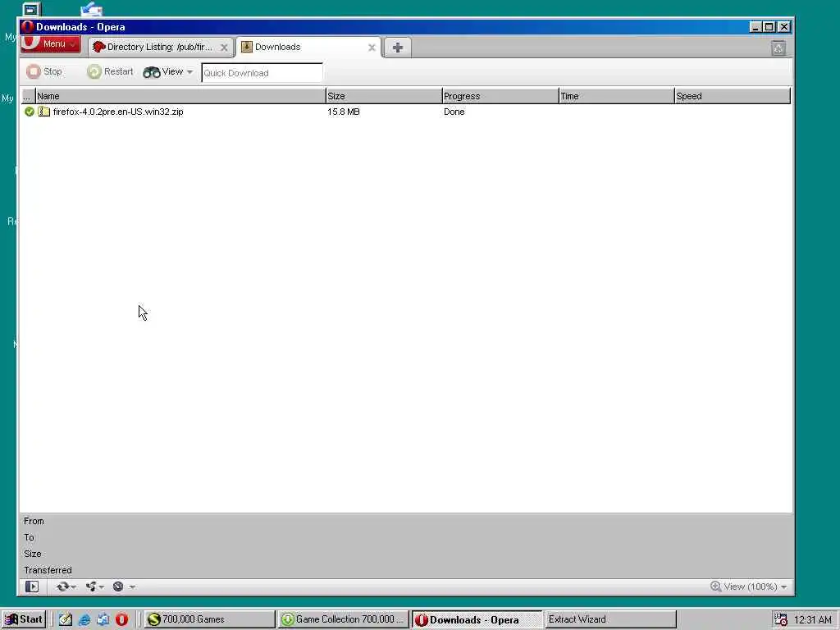Sort downloads by Speed column
This screenshot has height=630, width=840.
[x=733, y=97]
